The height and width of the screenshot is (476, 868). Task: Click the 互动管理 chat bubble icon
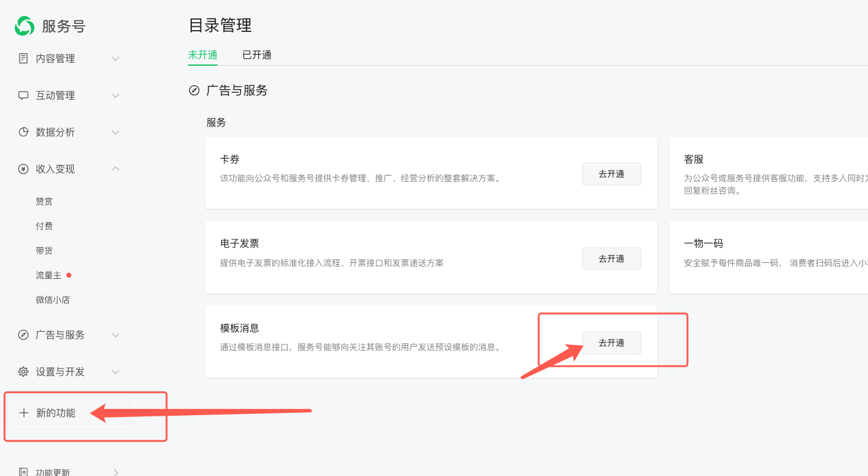coord(23,95)
